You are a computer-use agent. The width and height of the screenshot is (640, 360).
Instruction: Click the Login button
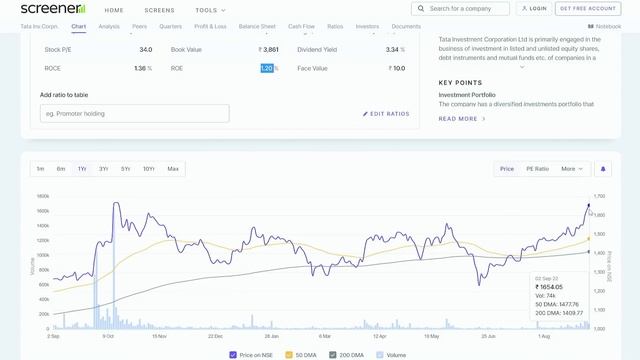coord(534,9)
